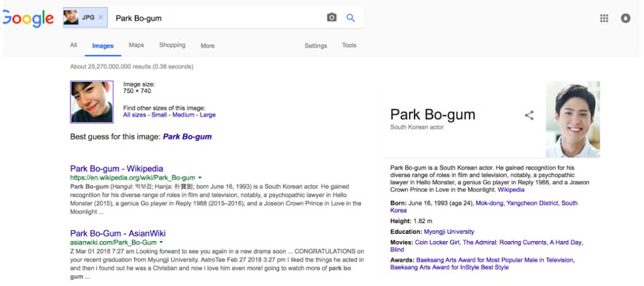The height and width of the screenshot is (286, 644).
Task: Click the Image size 750 × 740 text
Action: coord(139,87)
